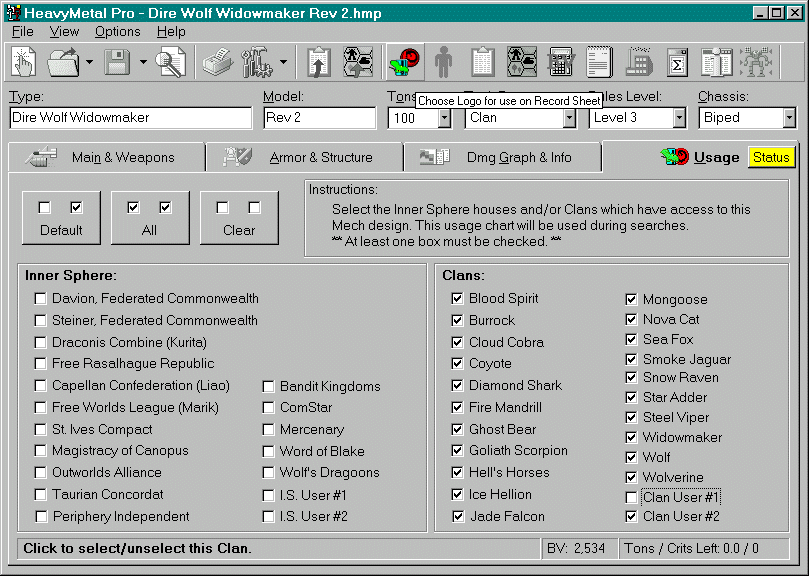Enable the Free Worlds League (Marik) checkbox
The height and width of the screenshot is (576, 809).
[40, 408]
